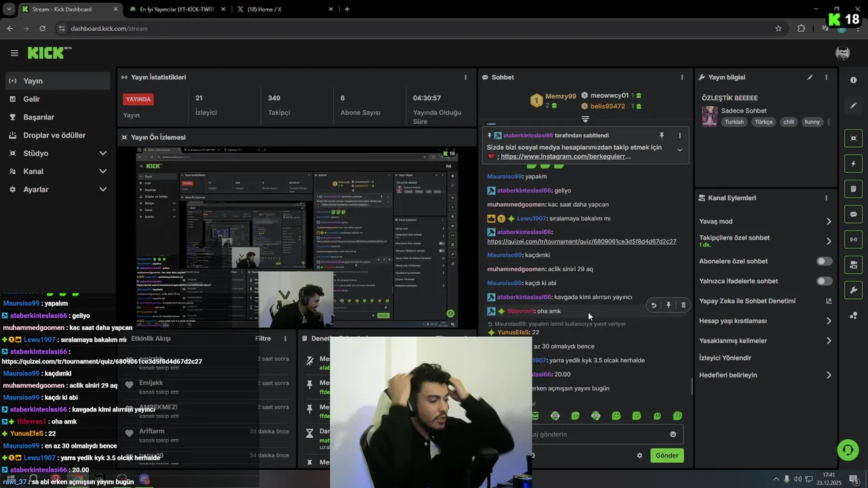868x488 pixels.
Task: Open the emoji picker in chat input
Action: (x=673, y=434)
